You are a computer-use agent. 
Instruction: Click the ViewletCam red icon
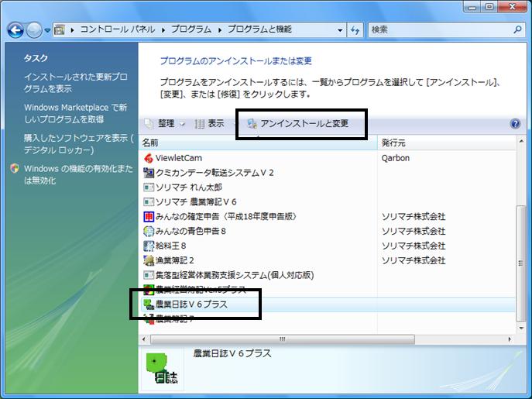(148, 158)
